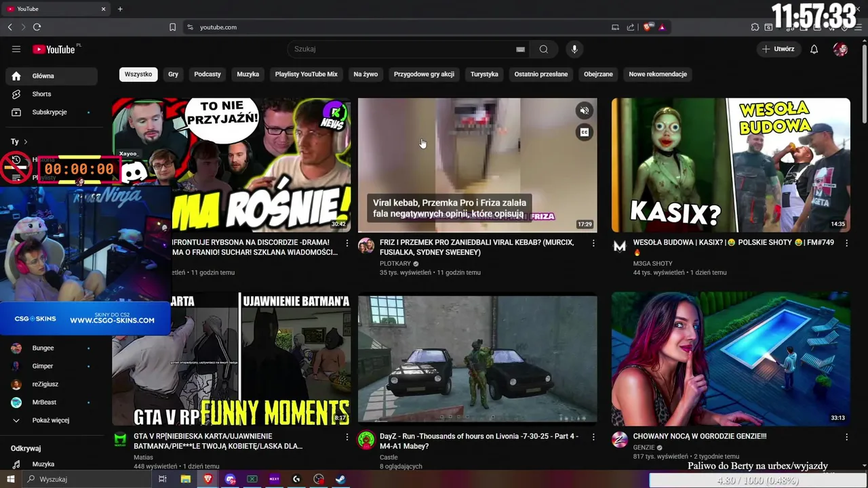This screenshot has height=488, width=868.
Task: Select the Gry filter chip
Action: coord(174,74)
